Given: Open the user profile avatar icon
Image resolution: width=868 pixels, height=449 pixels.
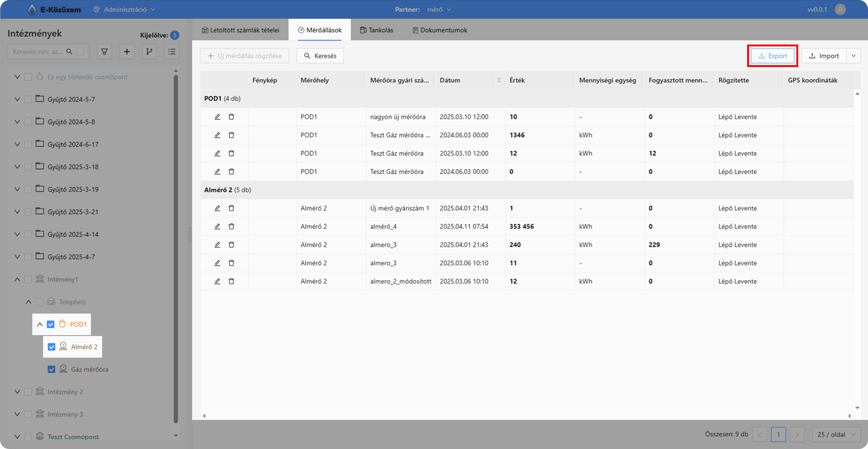Looking at the screenshot, I should pos(840,9).
